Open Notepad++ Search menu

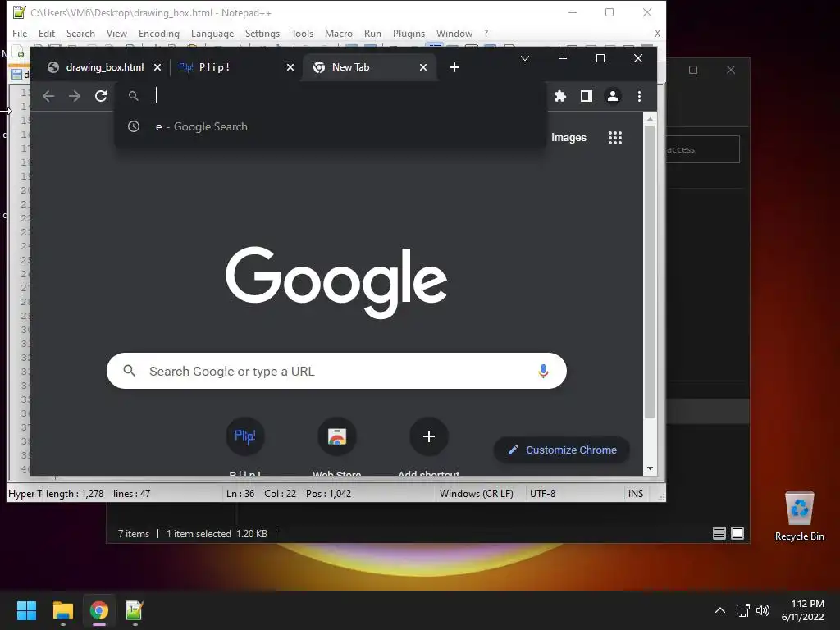coord(80,33)
